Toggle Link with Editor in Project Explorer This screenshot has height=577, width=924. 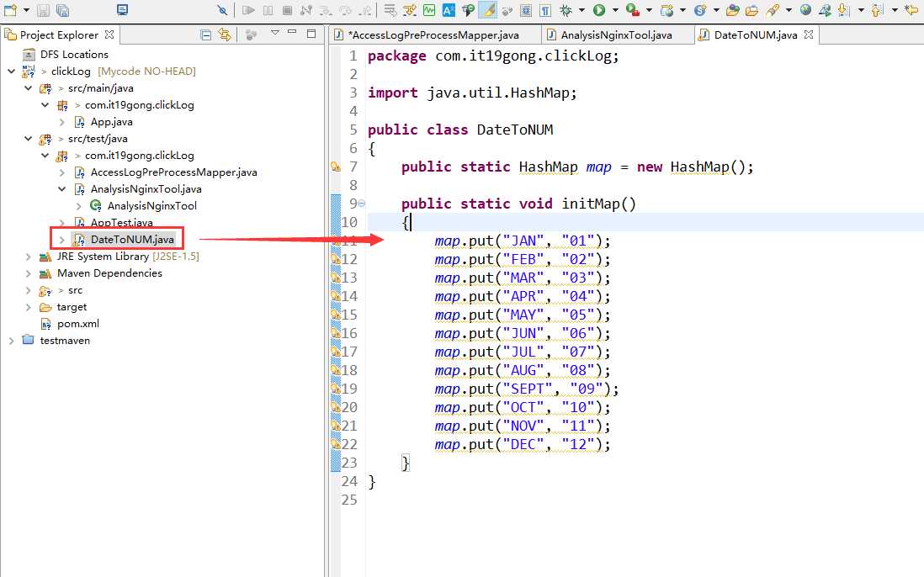click(x=224, y=34)
